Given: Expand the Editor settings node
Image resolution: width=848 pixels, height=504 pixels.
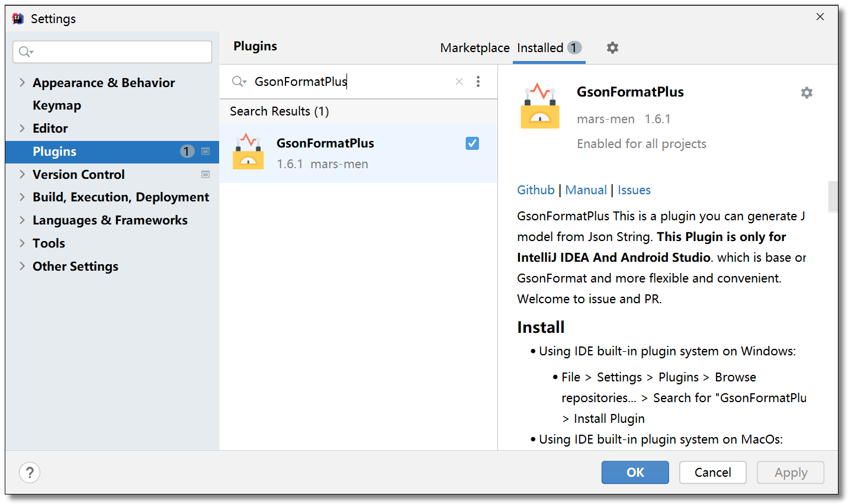Looking at the screenshot, I should 22,128.
